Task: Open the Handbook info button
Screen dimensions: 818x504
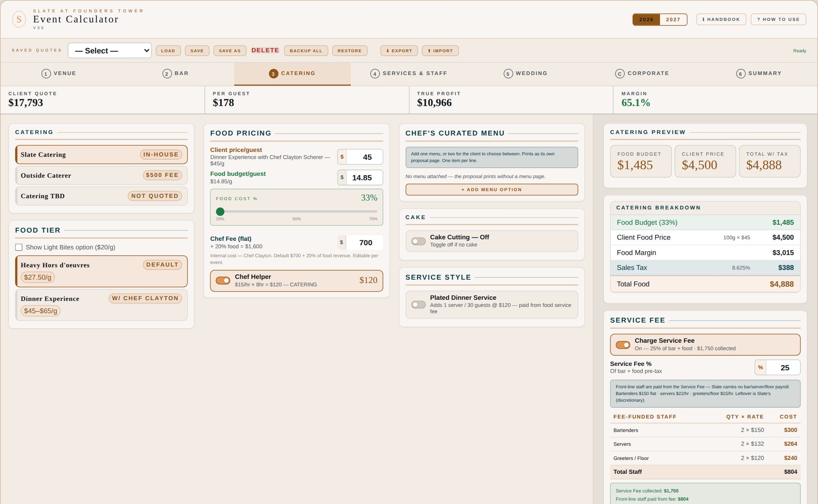Action: [721, 19]
